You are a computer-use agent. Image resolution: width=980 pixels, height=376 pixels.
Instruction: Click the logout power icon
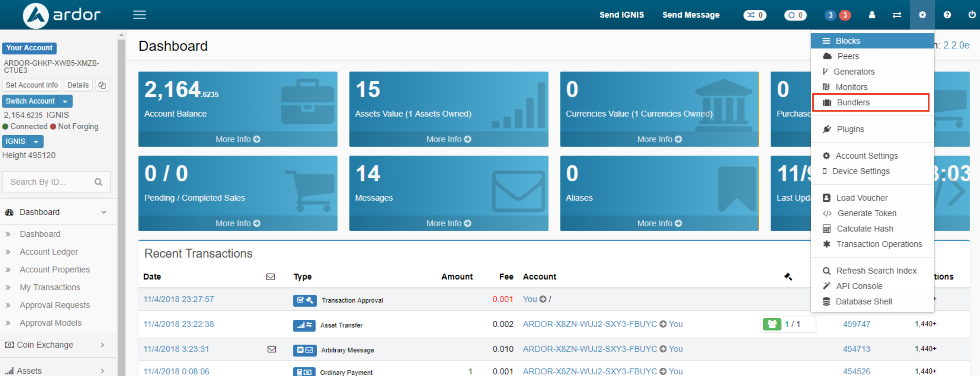pos(972,15)
